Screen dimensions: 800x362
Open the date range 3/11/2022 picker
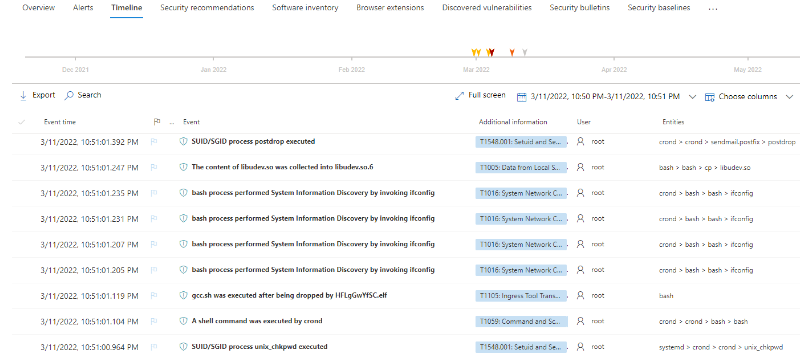(x=605, y=96)
